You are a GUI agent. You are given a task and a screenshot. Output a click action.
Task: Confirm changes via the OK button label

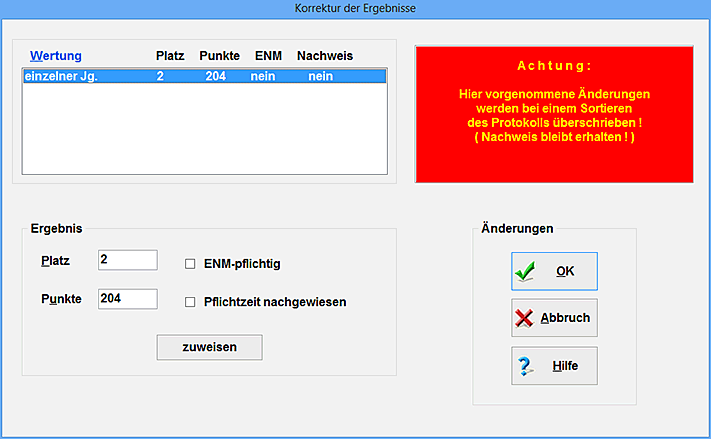[x=565, y=271]
